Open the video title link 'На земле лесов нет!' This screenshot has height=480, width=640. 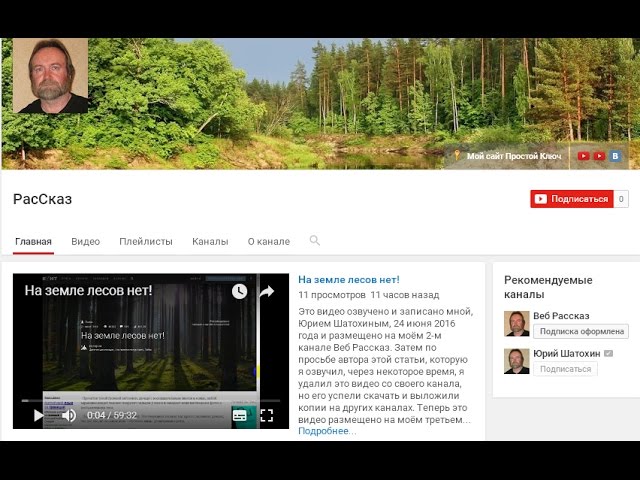pos(349,280)
